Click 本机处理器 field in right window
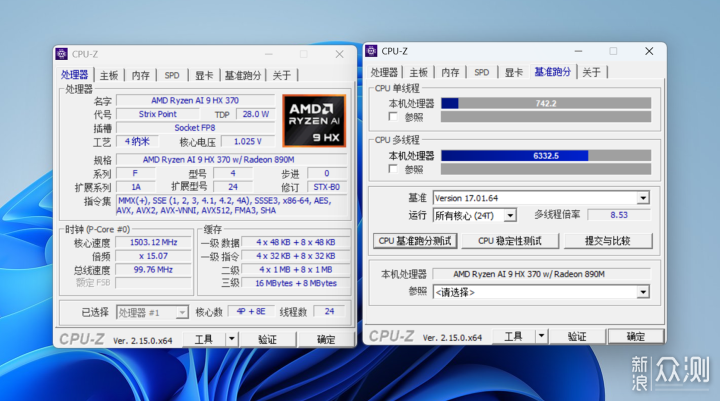The height and width of the screenshot is (401, 720). click(x=542, y=274)
